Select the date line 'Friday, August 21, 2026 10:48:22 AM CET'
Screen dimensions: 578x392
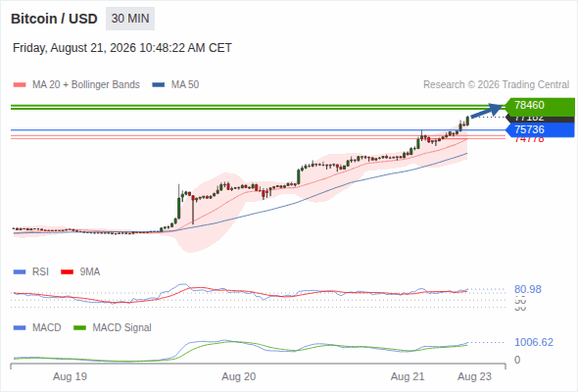(122, 48)
